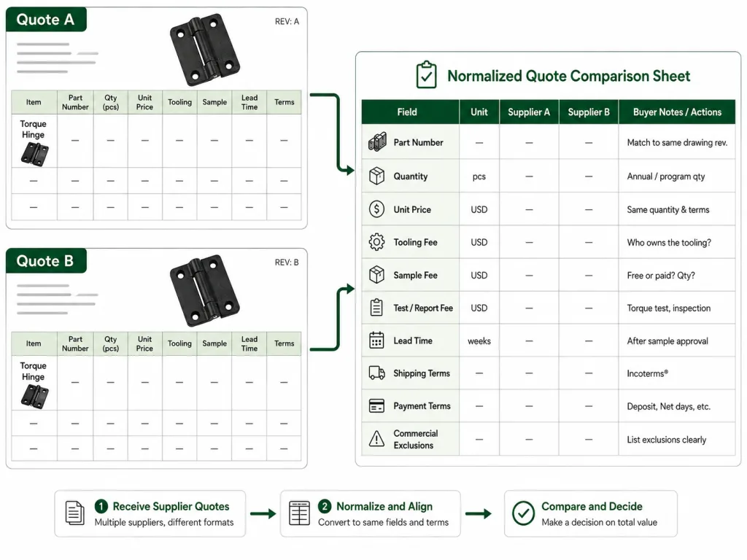Click the Supplier A column header
Screen dimensions: 747x560
click(x=529, y=112)
